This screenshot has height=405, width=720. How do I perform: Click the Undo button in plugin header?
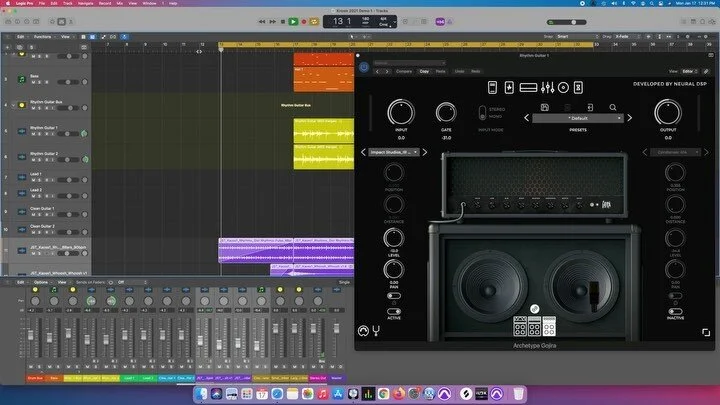pos(459,71)
